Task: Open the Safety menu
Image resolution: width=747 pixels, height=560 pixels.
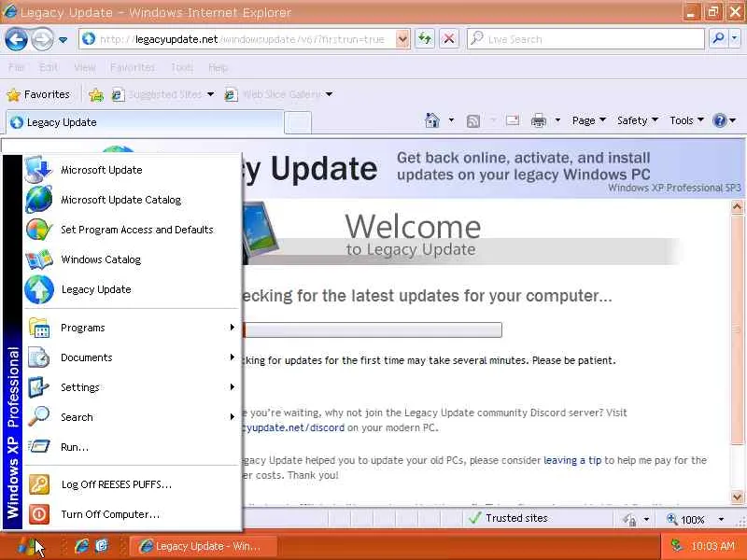Action: click(638, 120)
